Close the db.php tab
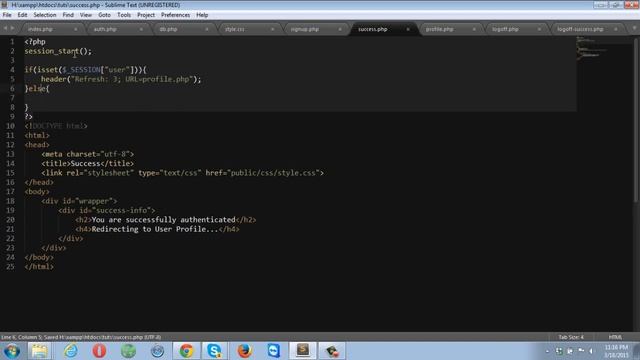Viewport: 640px width, 360px height. (x=207, y=29)
